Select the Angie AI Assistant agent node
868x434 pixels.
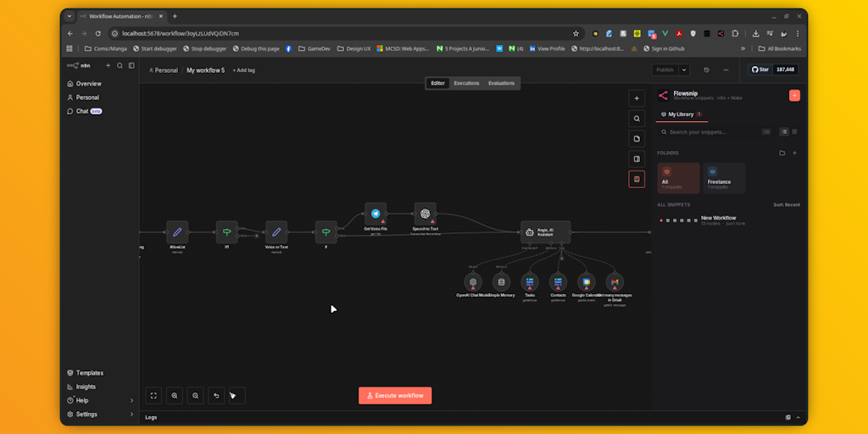click(545, 232)
